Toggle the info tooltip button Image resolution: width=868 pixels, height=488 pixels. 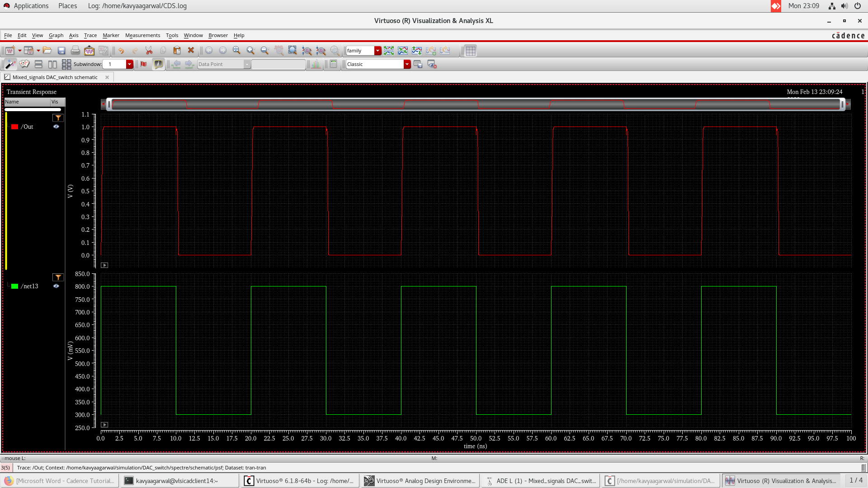coord(158,64)
